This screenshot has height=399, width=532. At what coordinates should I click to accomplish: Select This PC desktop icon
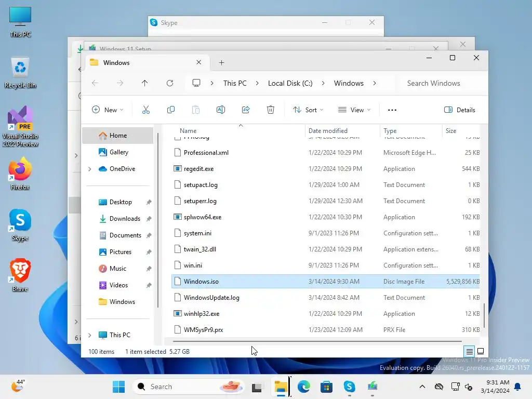[20, 22]
